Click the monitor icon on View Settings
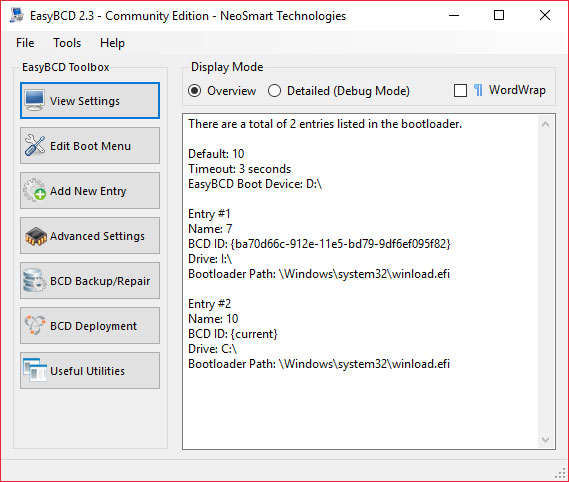This screenshot has height=482, width=569. point(35,101)
